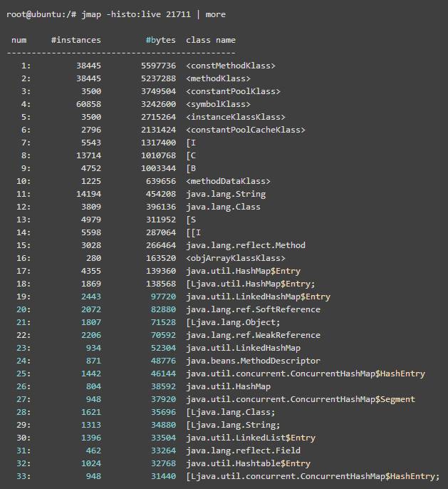
Task: Select the <instanceKlassKlass> class name
Action: 236,117
